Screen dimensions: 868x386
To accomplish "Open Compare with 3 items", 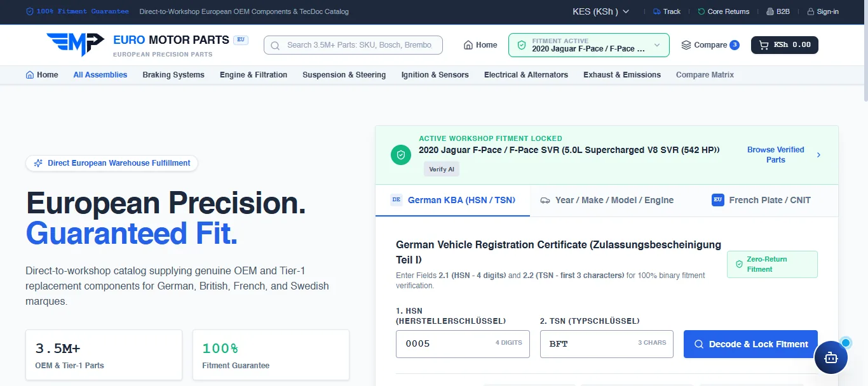I will pos(710,45).
